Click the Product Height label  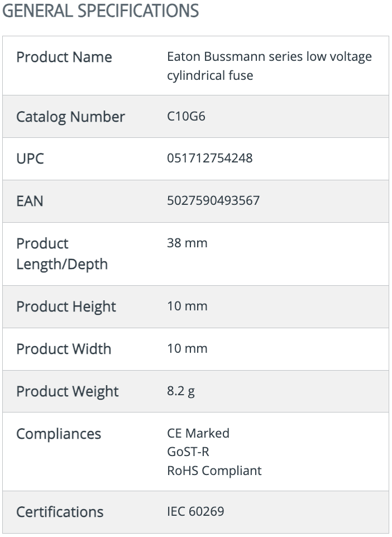pos(66,306)
